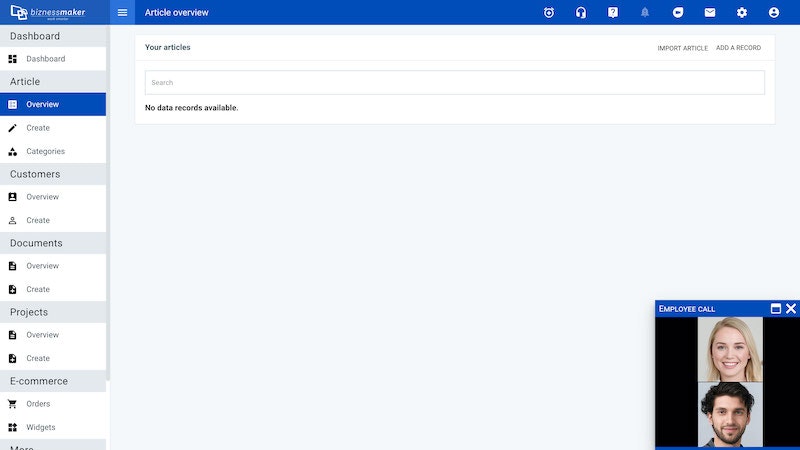Toggle the hamburger menu button
The image size is (800, 450).
(x=122, y=12)
